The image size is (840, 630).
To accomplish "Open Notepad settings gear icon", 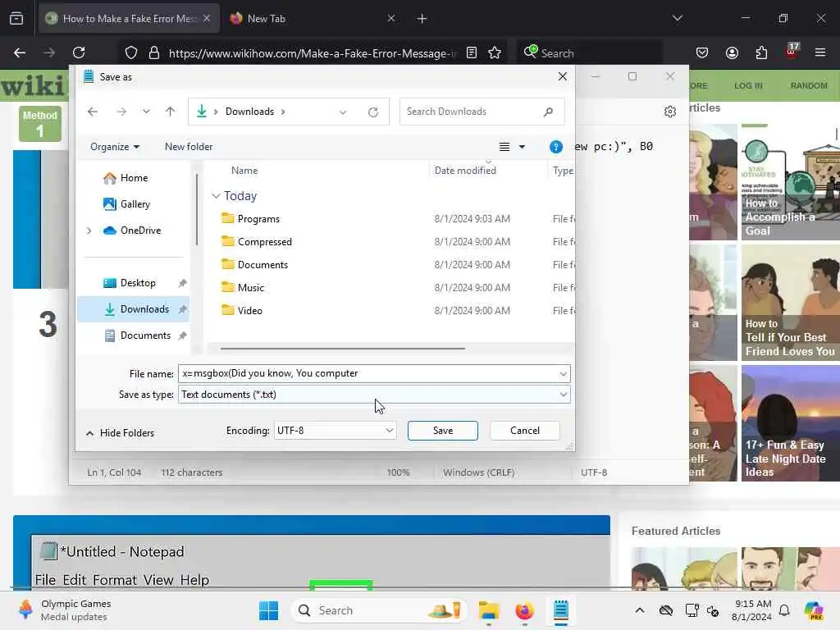I will 670,112.
